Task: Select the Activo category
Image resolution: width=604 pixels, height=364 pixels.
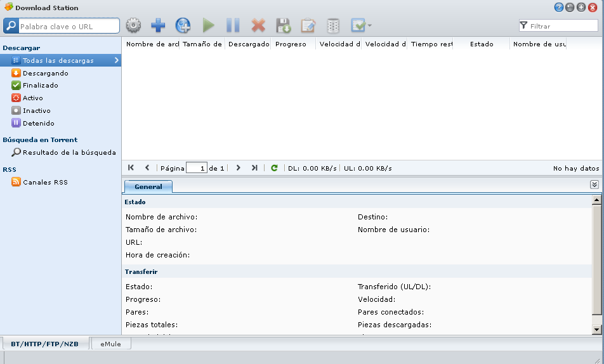Action: pyautogui.click(x=33, y=98)
